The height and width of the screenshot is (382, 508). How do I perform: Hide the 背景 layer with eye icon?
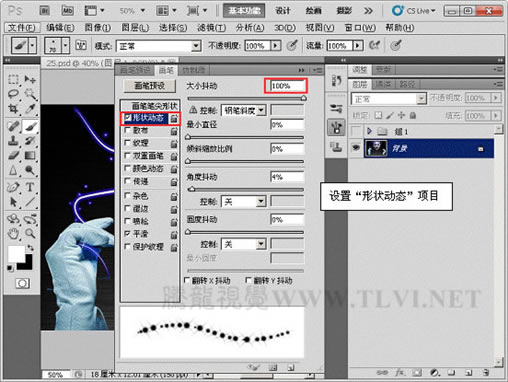click(x=356, y=147)
